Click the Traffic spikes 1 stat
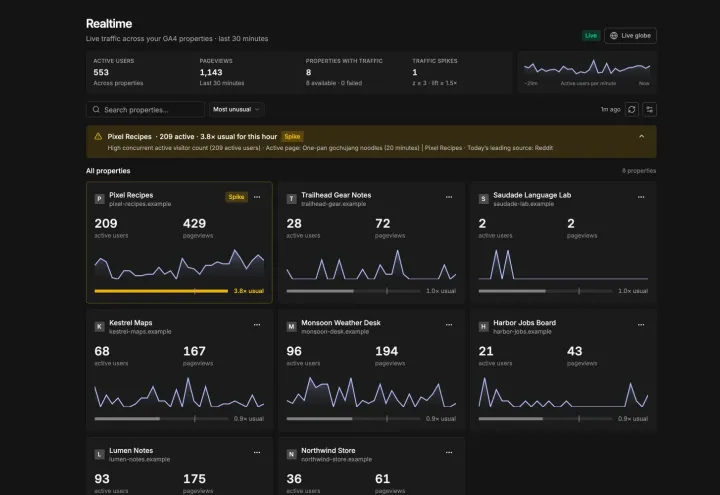The width and height of the screenshot is (720, 495). 435,72
